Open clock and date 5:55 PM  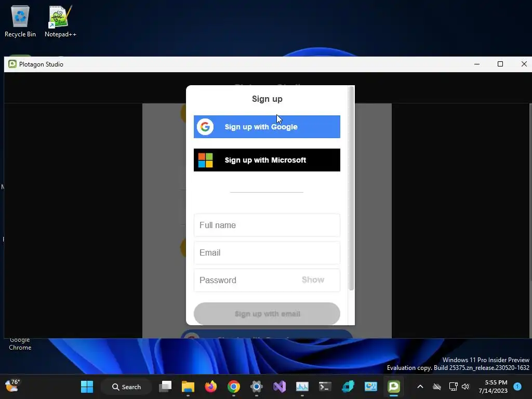[x=493, y=387]
